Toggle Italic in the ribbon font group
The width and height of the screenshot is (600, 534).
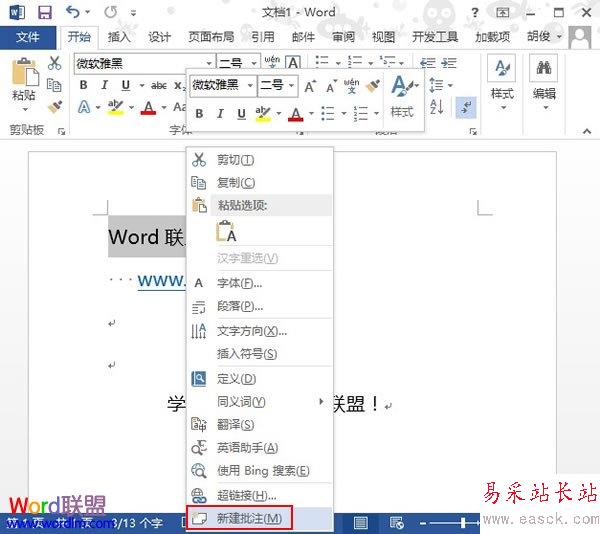pyautogui.click(x=104, y=85)
